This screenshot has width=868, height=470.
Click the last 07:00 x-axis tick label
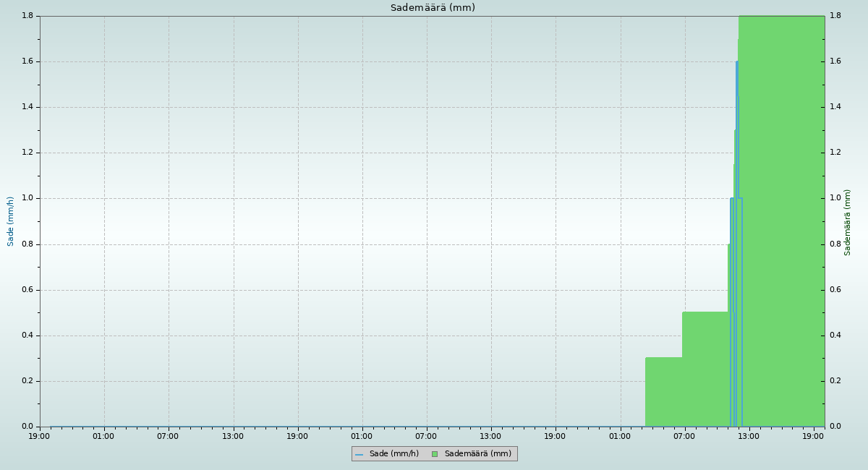coord(684,436)
